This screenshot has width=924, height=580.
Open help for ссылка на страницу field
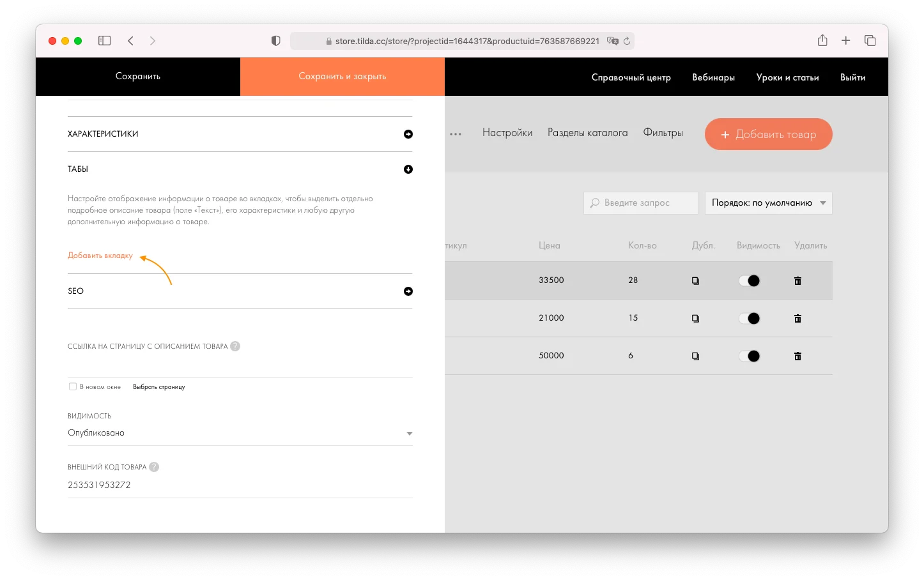[235, 346]
